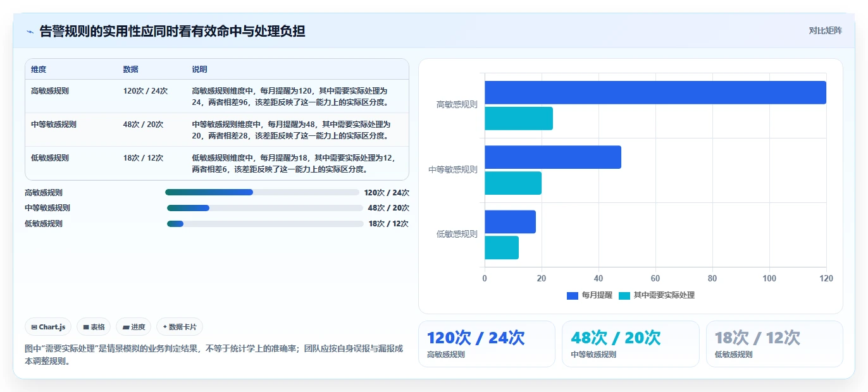Toggle the 其中需要实际处理 legend swatch
The image size is (868, 392).
click(x=624, y=295)
